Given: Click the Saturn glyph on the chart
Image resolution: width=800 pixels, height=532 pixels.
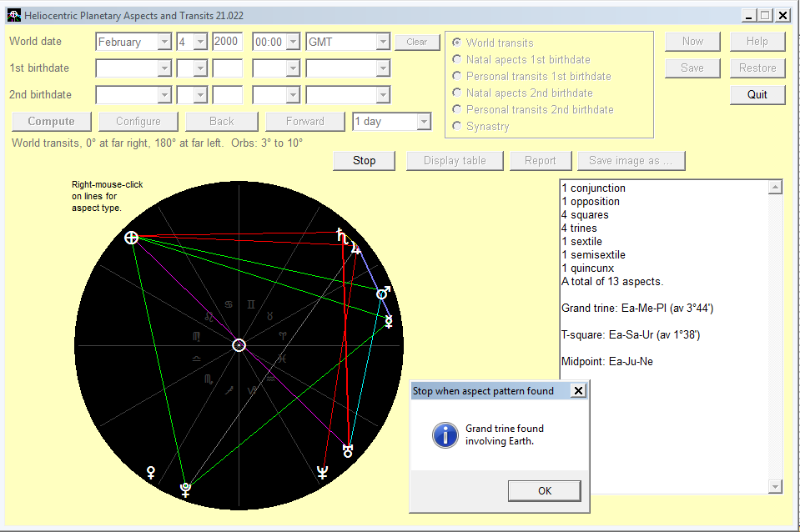Looking at the screenshot, I should 342,236.
